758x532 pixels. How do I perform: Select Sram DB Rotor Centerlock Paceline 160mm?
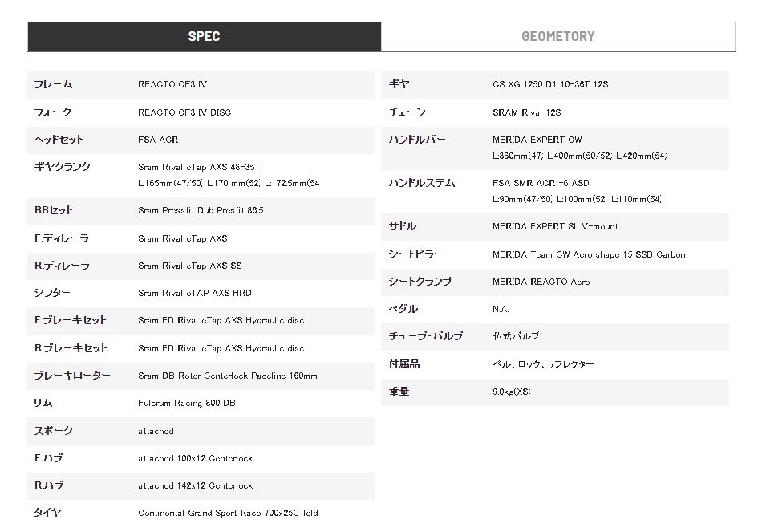228,376
